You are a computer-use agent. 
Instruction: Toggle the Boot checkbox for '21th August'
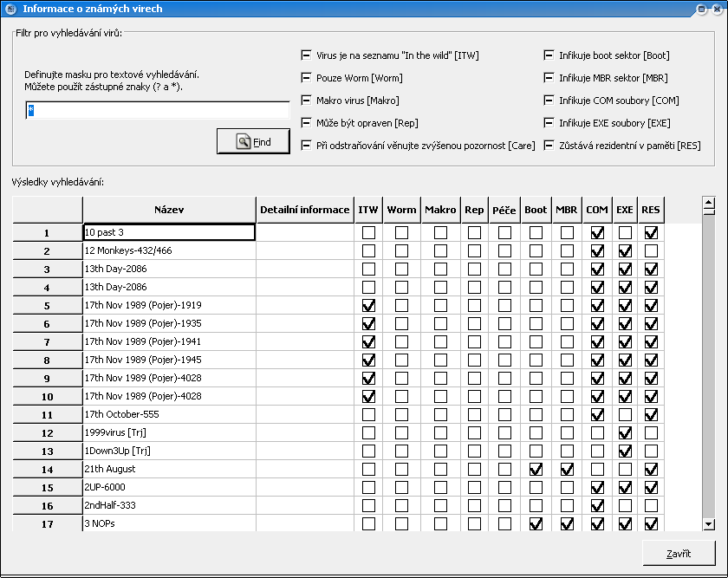[x=536, y=470]
